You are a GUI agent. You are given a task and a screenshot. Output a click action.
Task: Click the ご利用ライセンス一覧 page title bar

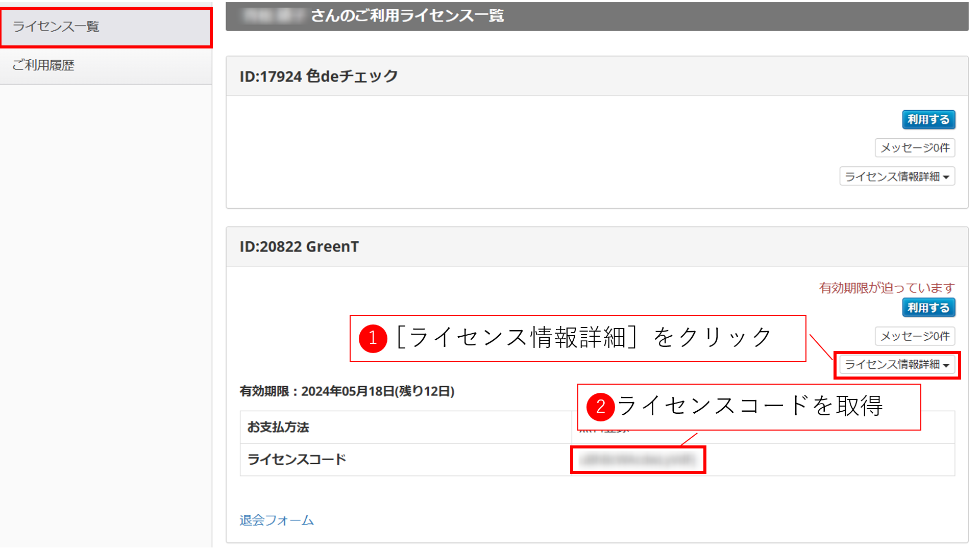click(407, 16)
